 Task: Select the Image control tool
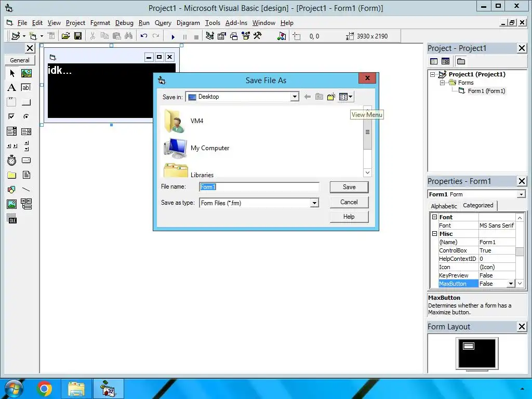point(12,204)
